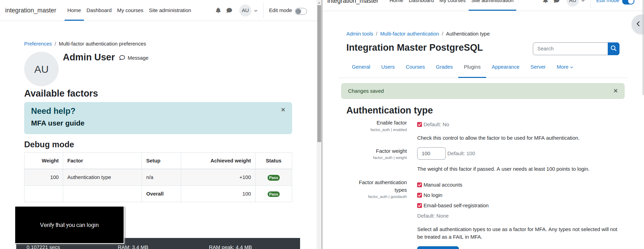The height and width of the screenshot is (249, 644).
Task: Click the large AU profile picture
Action: tap(41, 69)
